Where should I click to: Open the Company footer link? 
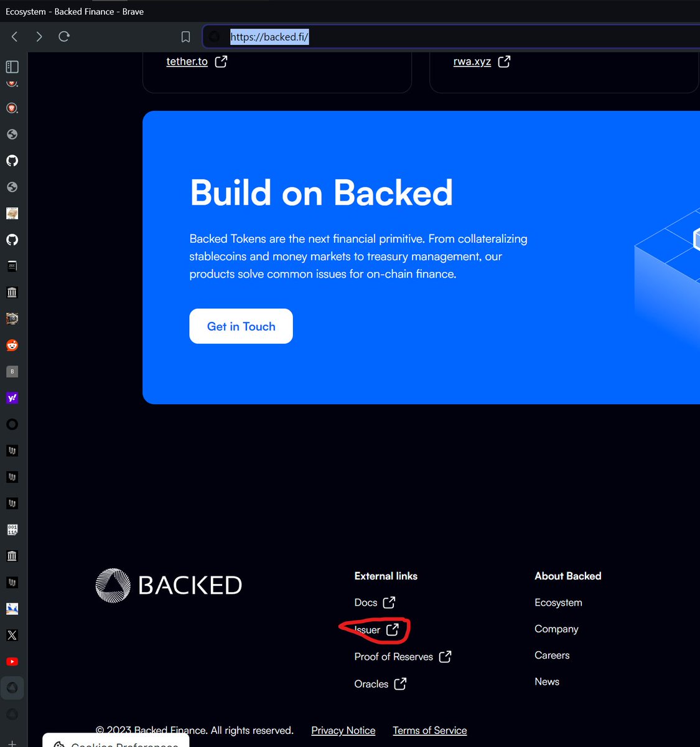point(556,629)
